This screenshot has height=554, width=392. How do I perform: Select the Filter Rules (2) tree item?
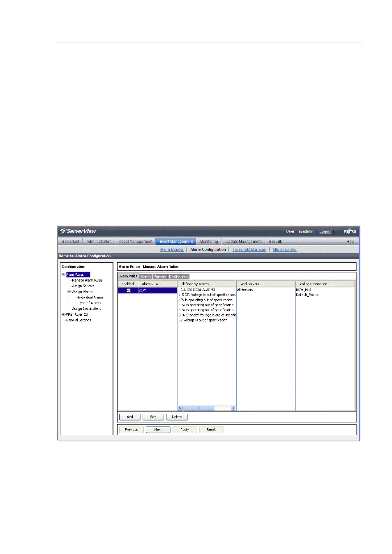pos(77,315)
